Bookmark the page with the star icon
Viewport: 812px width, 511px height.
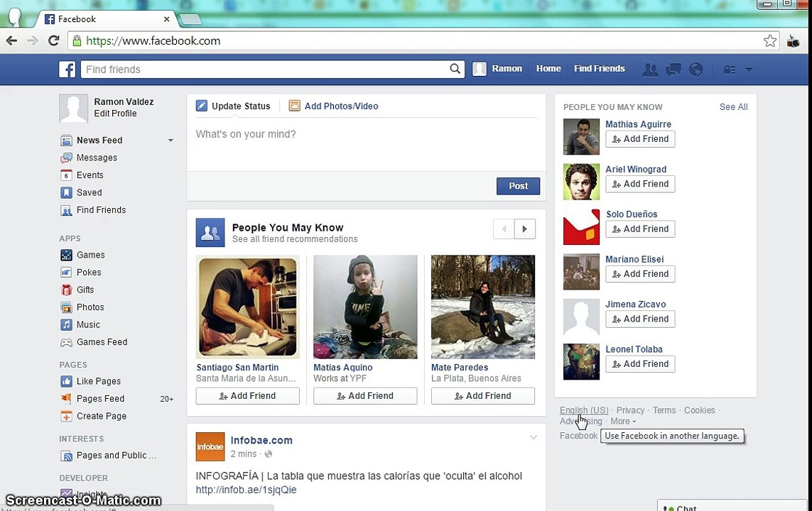point(770,41)
